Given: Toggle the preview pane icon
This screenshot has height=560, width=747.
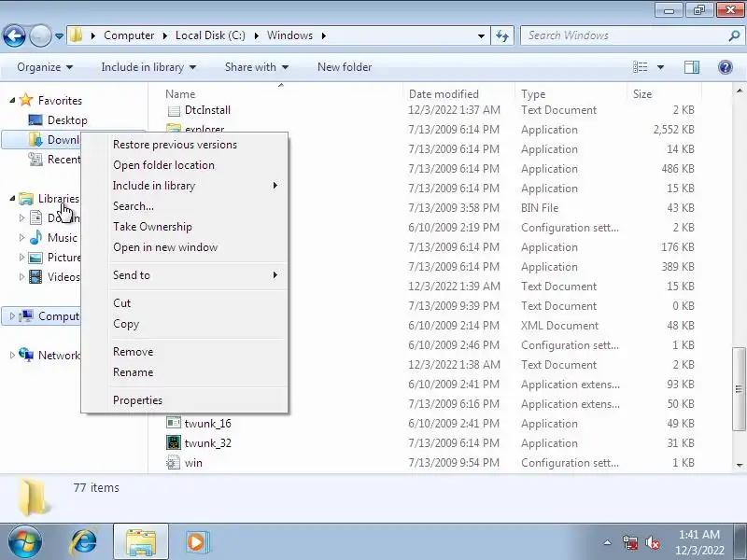Looking at the screenshot, I should pos(692,67).
